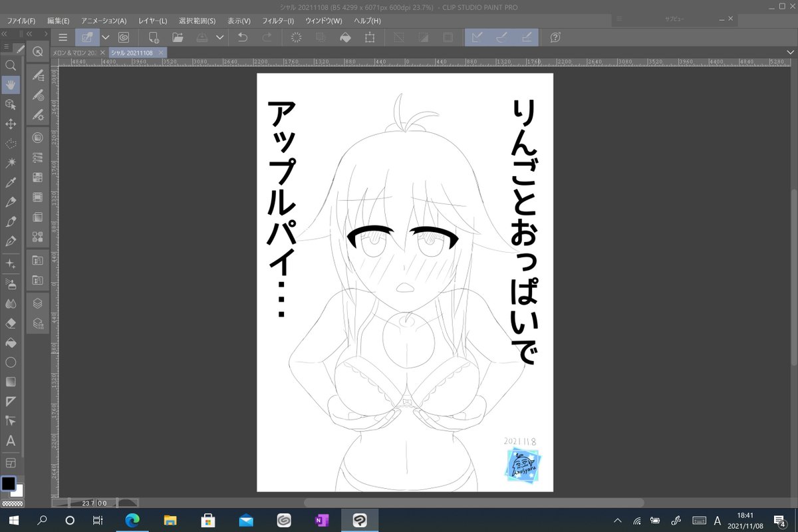Show hidden system tray icons

coord(618,521)
